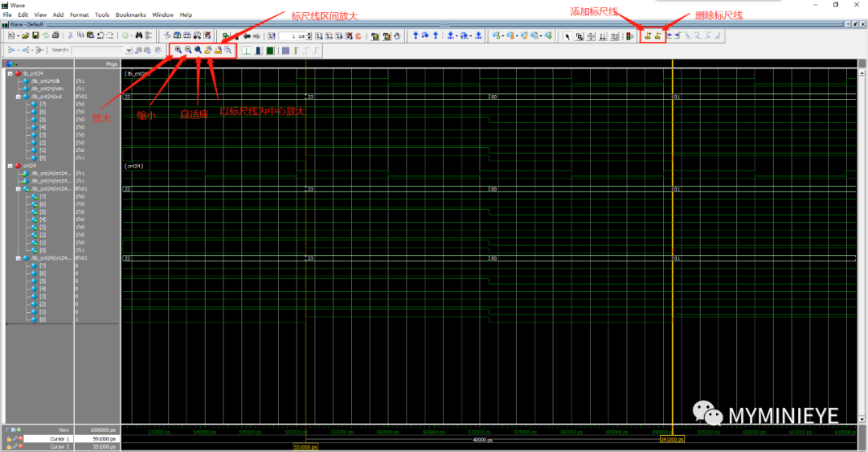Click the Zoom In magnifier icon

click(x=178, y=50)
